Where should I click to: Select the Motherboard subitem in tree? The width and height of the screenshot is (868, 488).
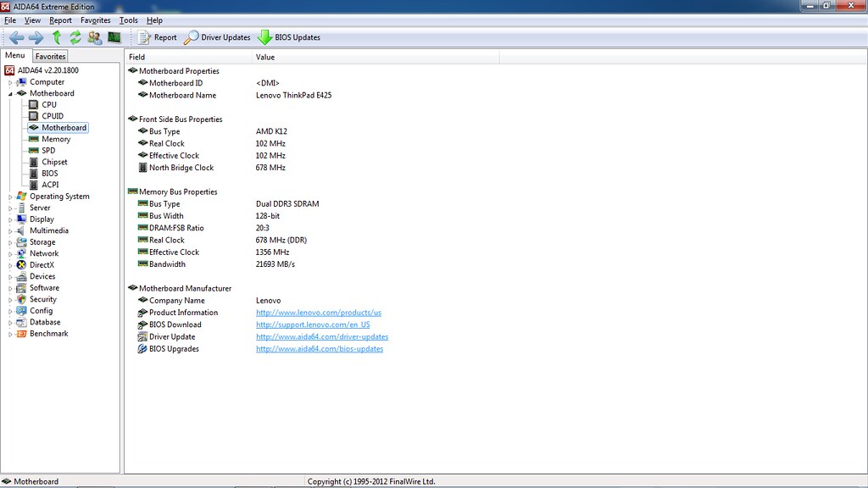(58, 128)
